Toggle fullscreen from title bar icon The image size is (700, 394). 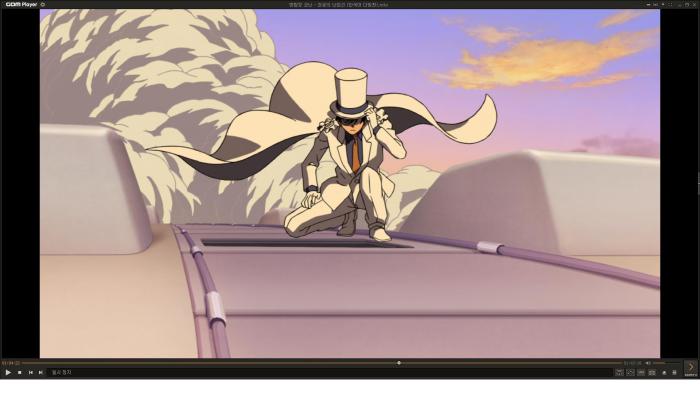670,4
